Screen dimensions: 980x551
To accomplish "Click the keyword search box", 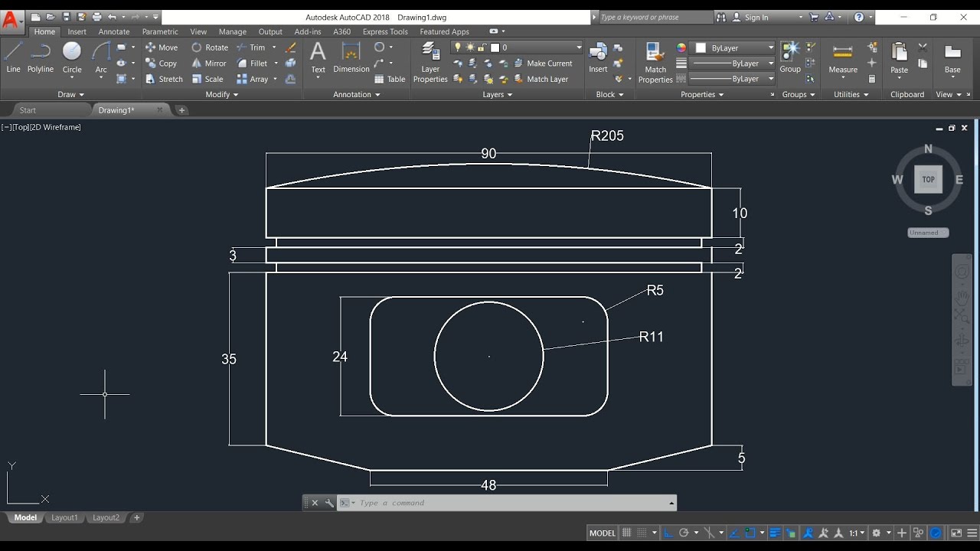I will 655,17.
